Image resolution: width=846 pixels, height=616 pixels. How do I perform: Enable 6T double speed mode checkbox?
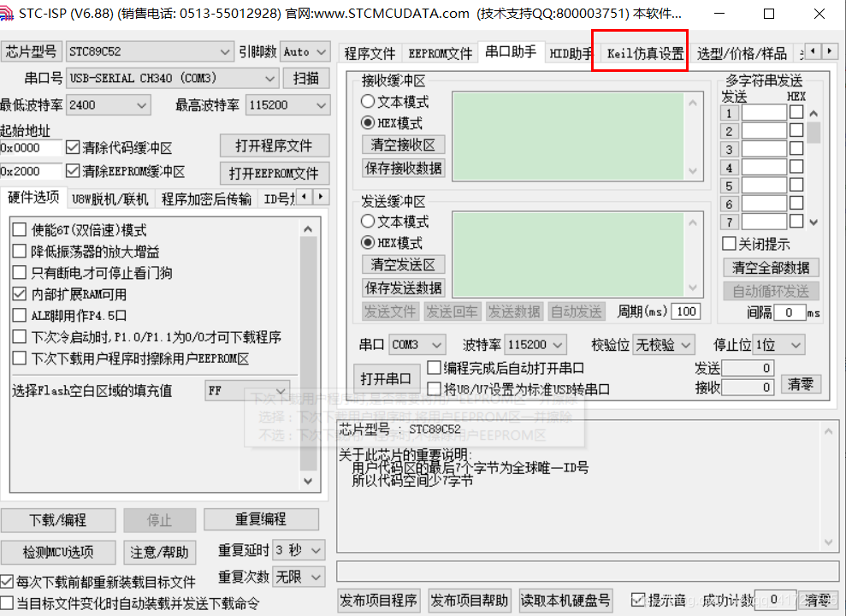pos(20,230)
